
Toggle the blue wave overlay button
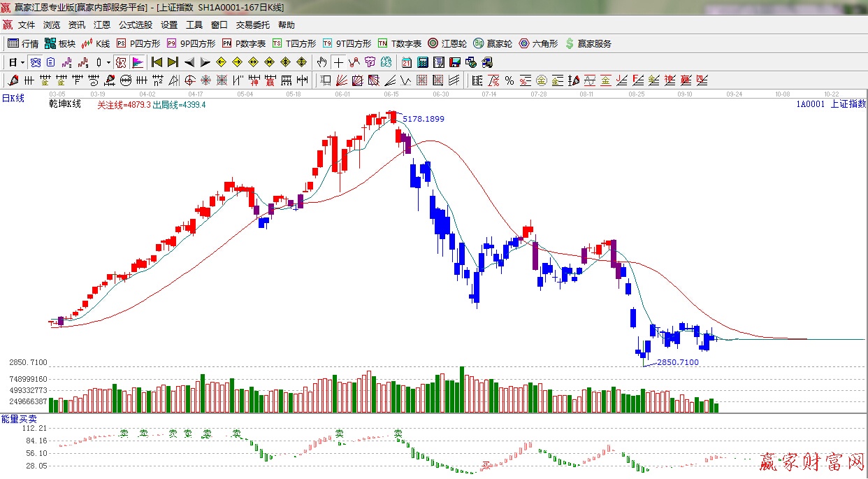pyautogui.click(x=34, y=62)
